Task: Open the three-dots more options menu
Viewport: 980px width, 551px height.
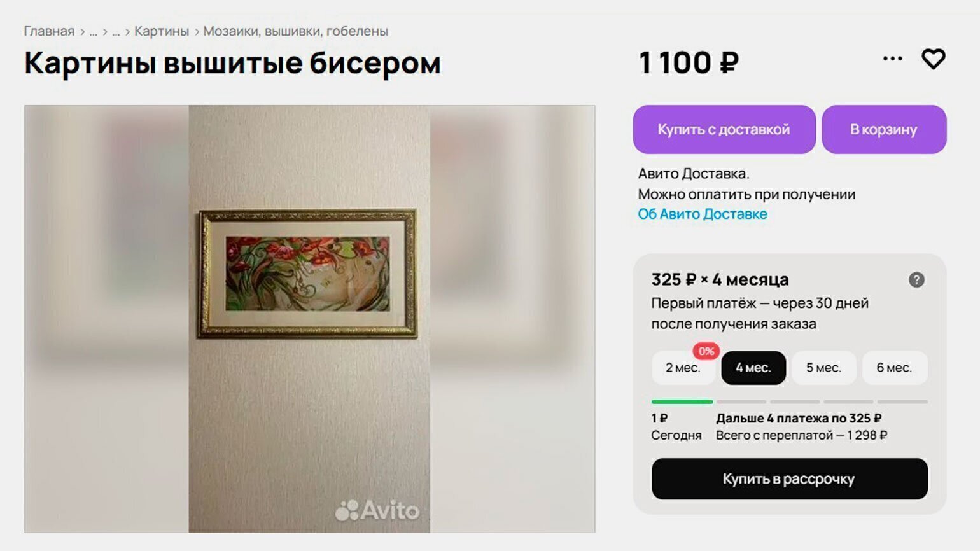Action: tap(892, 59)
